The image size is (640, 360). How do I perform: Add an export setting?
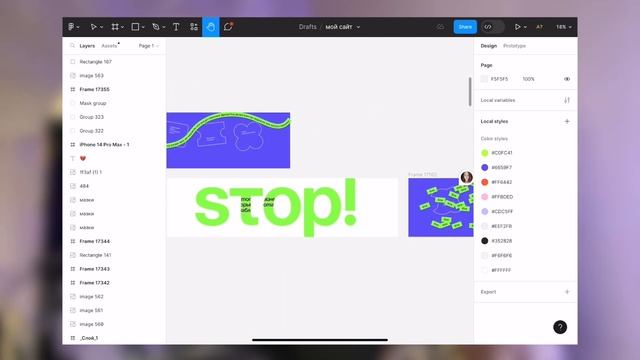567,292
